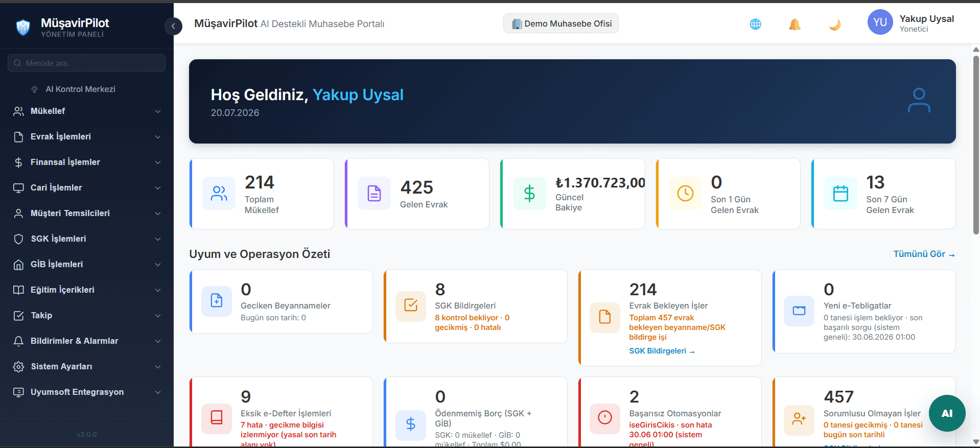Click the Ödenmemiş Borç dollar icon
This screenshot has width=980, height=448.
click(x=411, y=425)
